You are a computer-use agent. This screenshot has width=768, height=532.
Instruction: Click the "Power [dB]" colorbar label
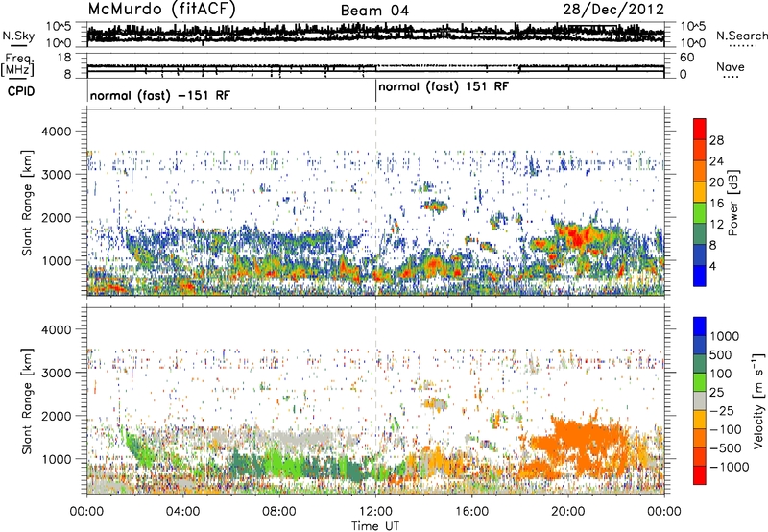pyautogui.click(x=732, y=203)
